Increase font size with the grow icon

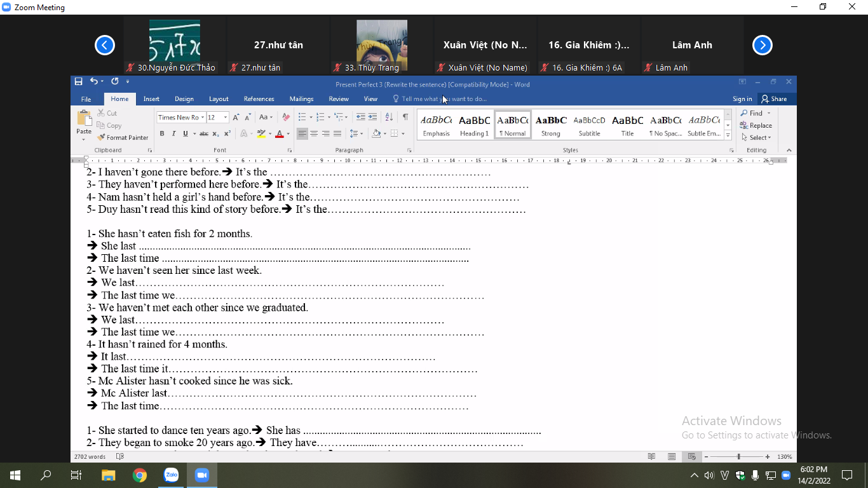point(236,117)
